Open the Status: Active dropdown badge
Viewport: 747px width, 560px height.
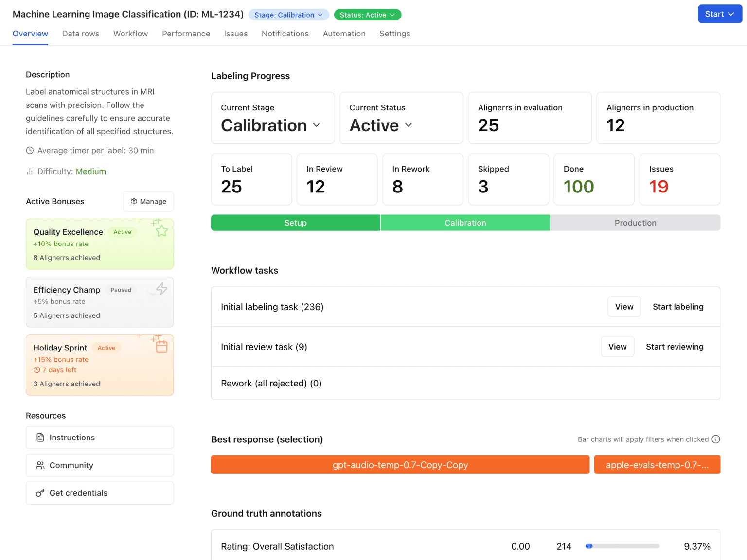pyautogui.click(x=367, y=15)
